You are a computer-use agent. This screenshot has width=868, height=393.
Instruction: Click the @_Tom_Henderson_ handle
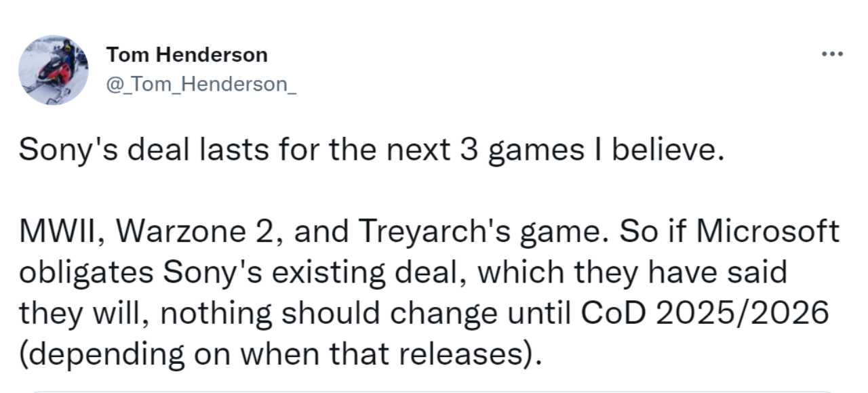click(x=201, y=85)
